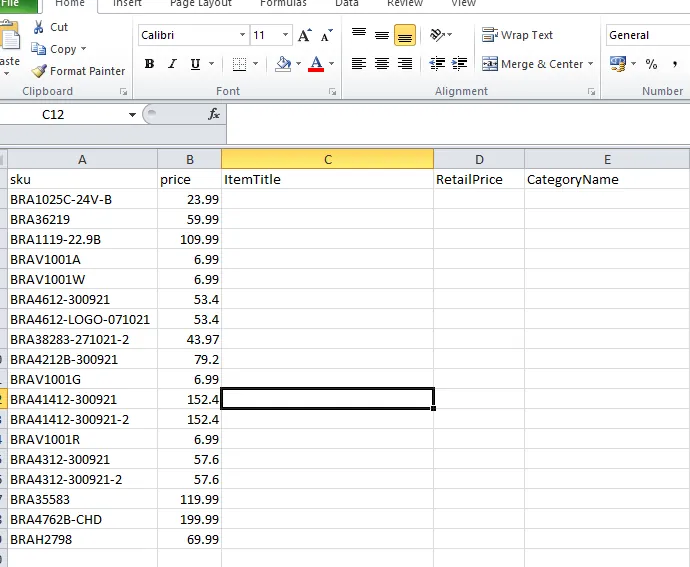The width and height of the screenshot is (690, 567).
Task: Open the font name dropdown
Action: coord(242,35)
